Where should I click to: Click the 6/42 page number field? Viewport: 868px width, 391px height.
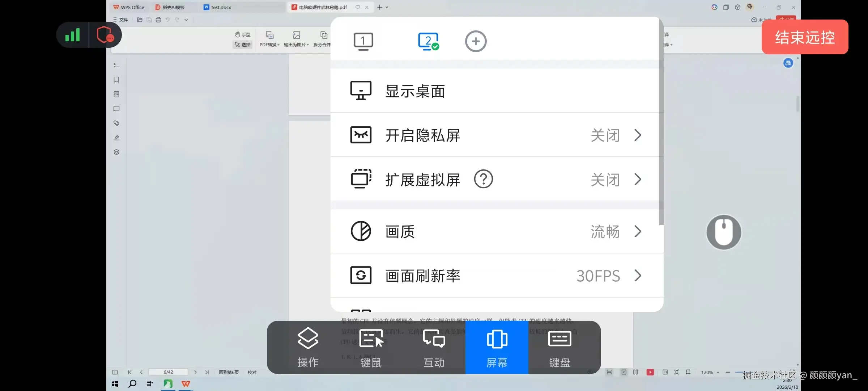168,372
